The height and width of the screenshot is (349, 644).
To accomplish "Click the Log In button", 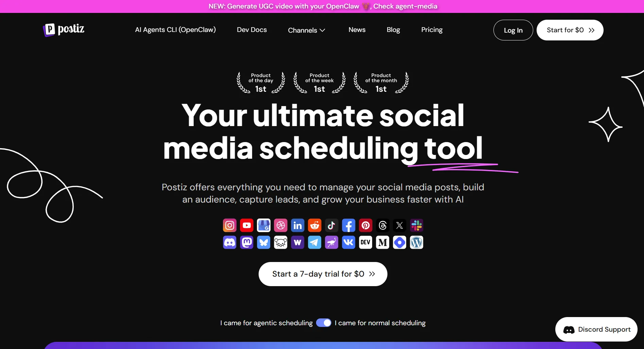I will click(513, 30).
